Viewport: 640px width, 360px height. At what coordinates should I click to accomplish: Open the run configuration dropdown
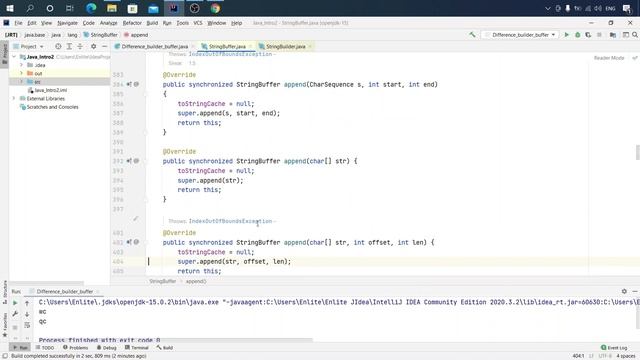(x=520, y=35)
